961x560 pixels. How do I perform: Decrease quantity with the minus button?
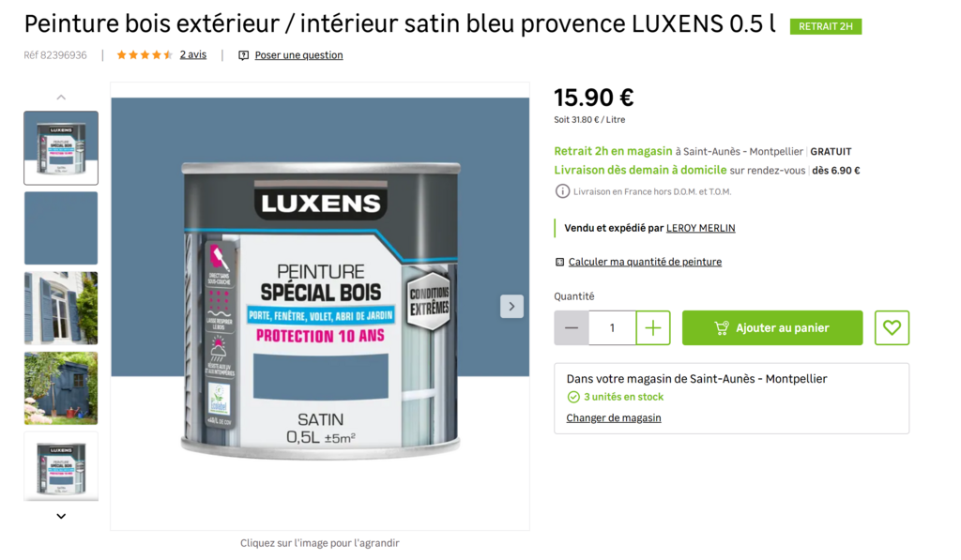point(572,327)
